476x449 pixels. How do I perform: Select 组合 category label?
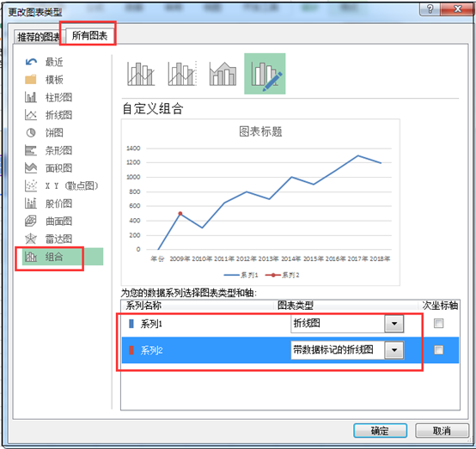[54, 257]
